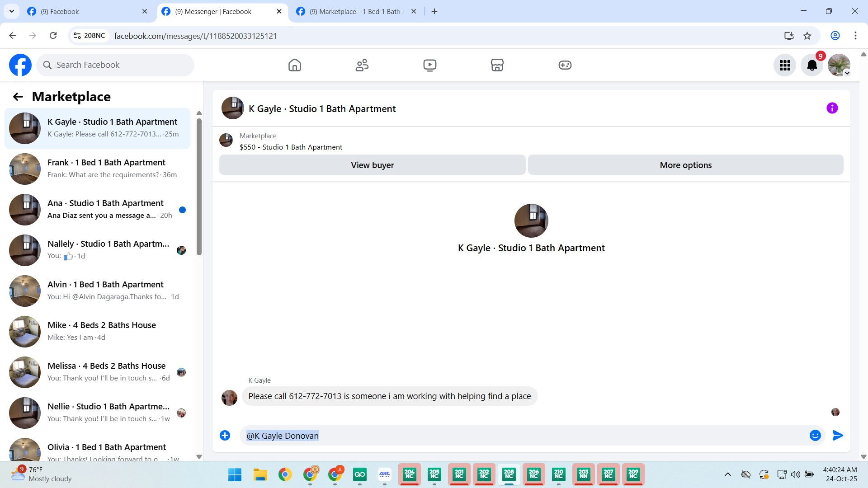
Task: Open the Friends icon in top navigation
Action: click(x=362, y=65)
